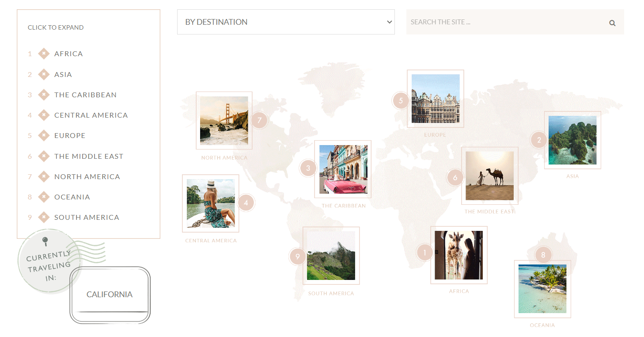The image size is (644, 337).
Task: Click the diamond icon beside Central America
Action: pyautogui.click(x=43, y=115)
